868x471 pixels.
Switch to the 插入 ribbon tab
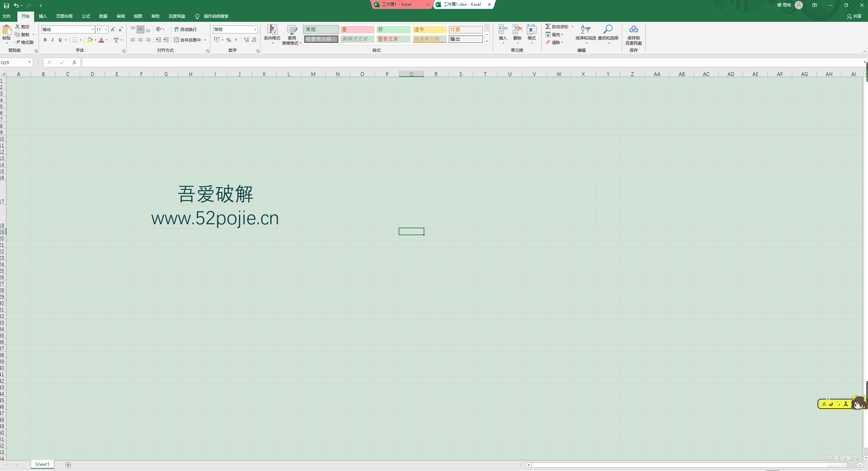pyautogui.click(x=43, y=16)
